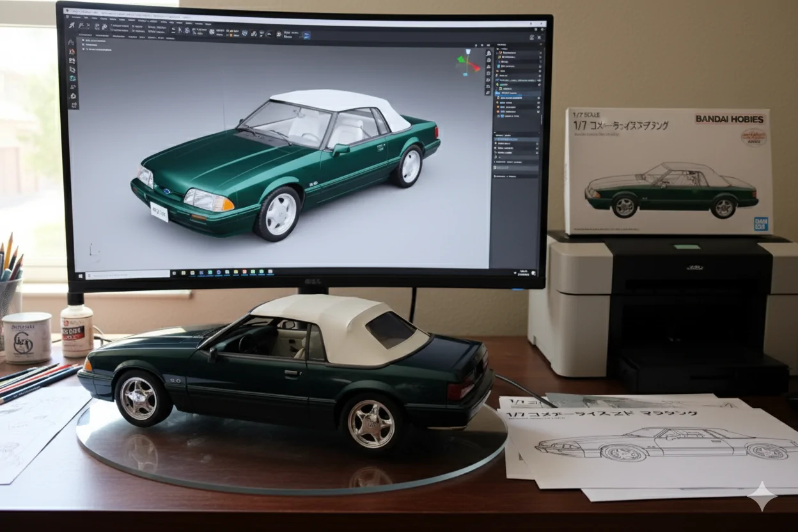
Task: Select the bottom icon in left vertical toolbar
Action: [74, 105]
